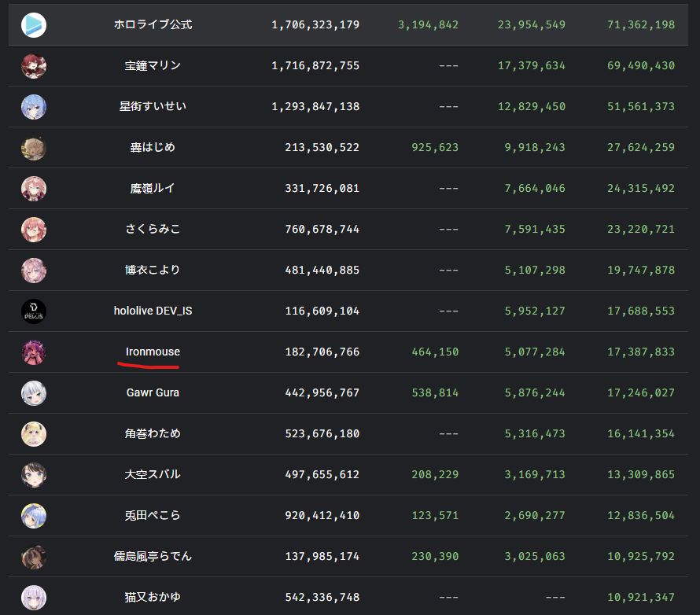Select the Gawr Gura name text

tap(153, 392)
